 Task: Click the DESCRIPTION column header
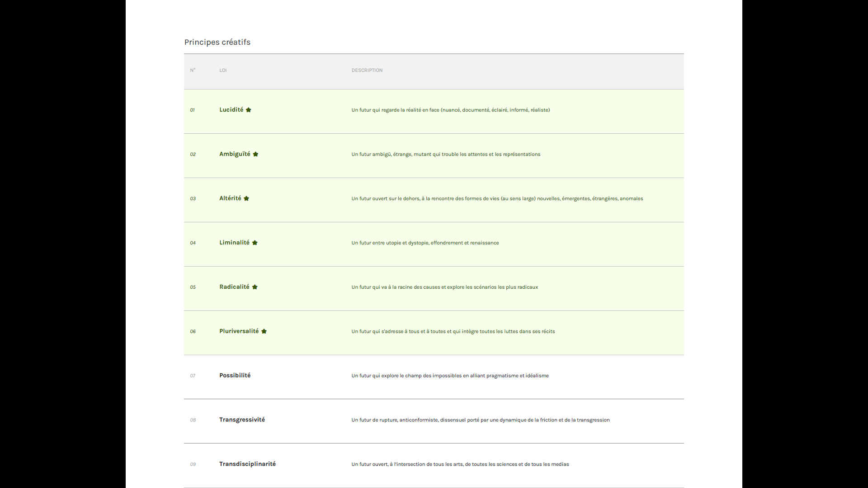[x=367, y=70]
